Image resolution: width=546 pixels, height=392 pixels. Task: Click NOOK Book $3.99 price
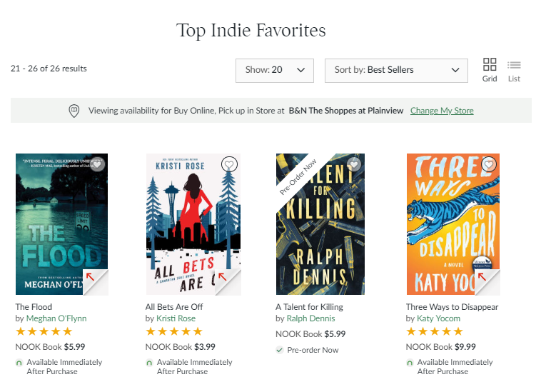tap(181, 347)
